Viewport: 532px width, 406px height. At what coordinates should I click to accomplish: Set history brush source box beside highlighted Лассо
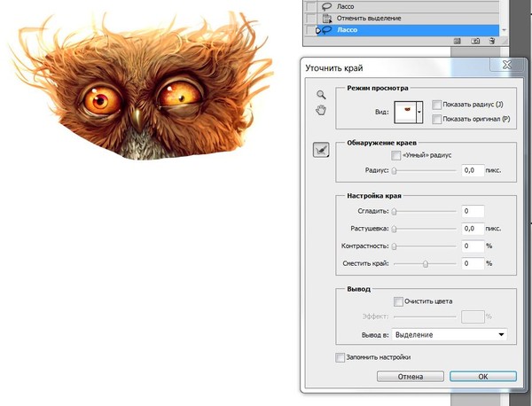click(310, 30)
